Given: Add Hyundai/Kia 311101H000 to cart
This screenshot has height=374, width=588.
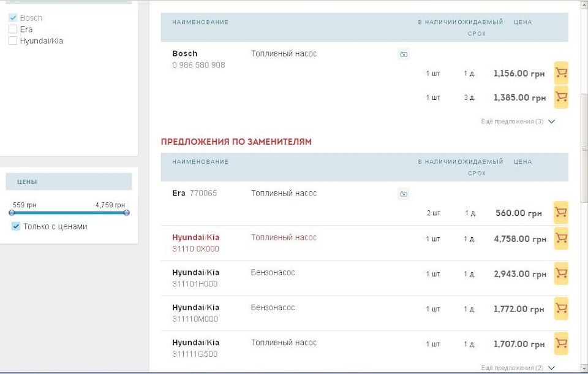Looking at the screenshot, I should pyautogui.click(x=561, y=273).
